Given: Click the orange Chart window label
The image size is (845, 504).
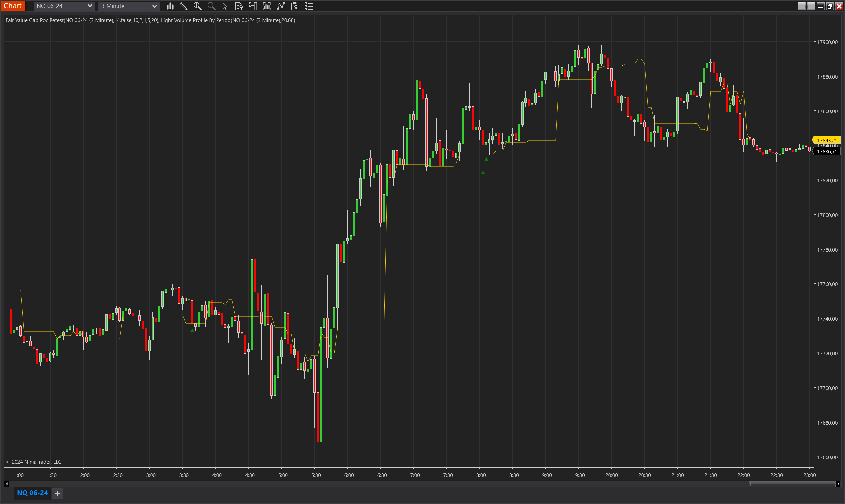Looking at the screenshot, I should point(13,6).
